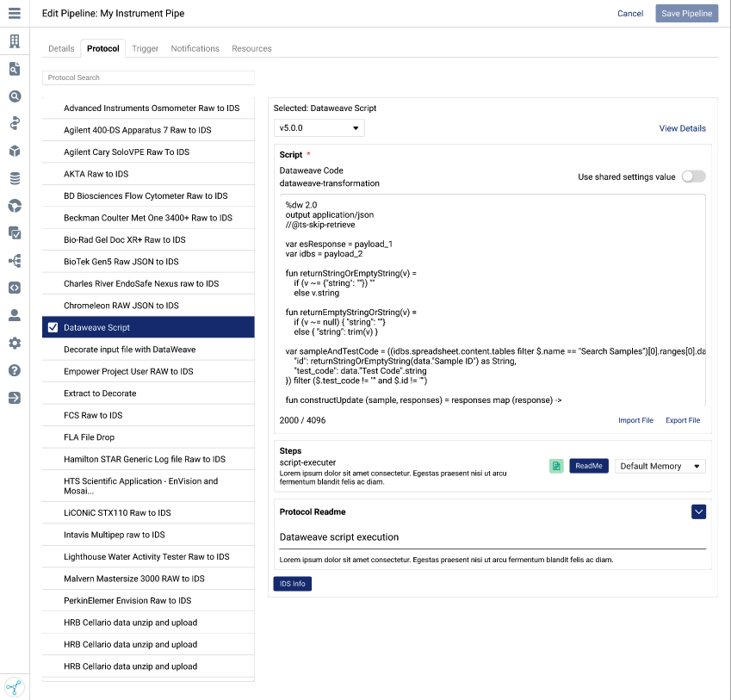731x700 pixels.
Task: Click Save Pipeline
Action: (x=686, y=13)
